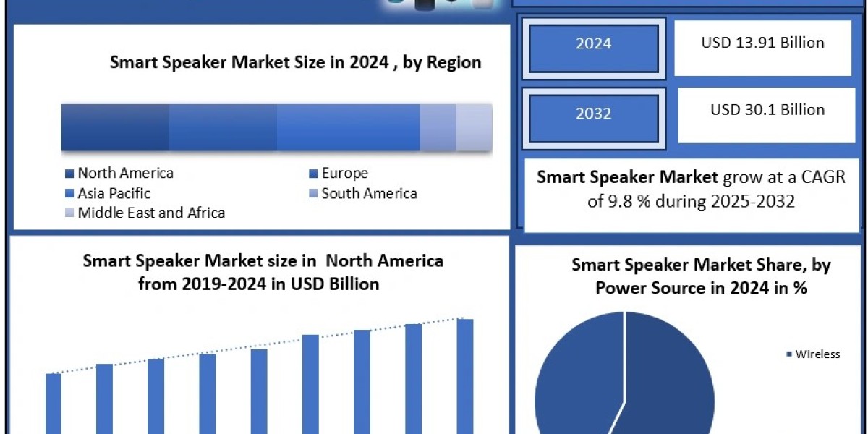Click the CAGR 9.8 % growth text box
868x434 pixels.
691,190
